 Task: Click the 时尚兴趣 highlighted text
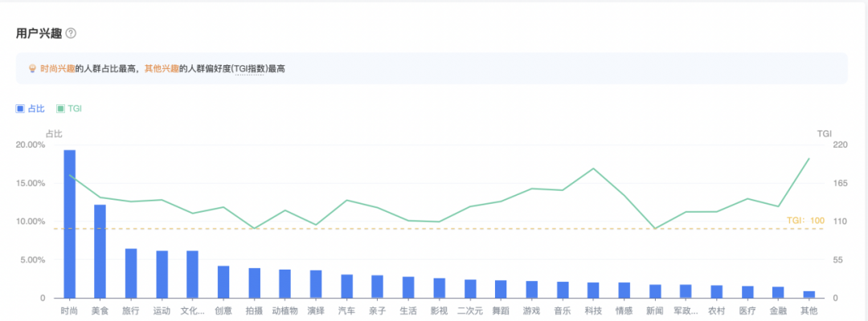(57, 69)
